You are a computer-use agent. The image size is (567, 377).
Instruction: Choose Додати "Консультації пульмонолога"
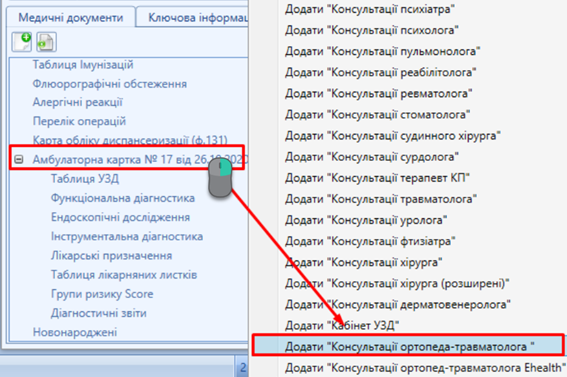[383, 51]
